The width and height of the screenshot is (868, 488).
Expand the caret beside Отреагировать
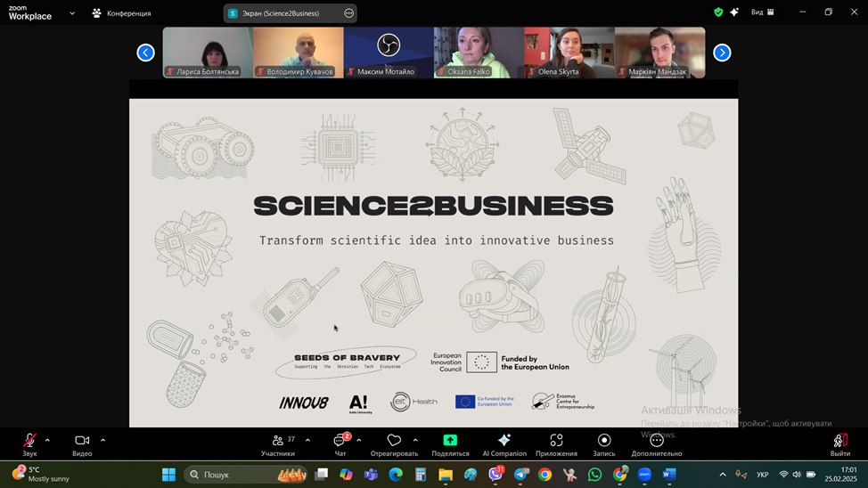click(x=415, y=441)
